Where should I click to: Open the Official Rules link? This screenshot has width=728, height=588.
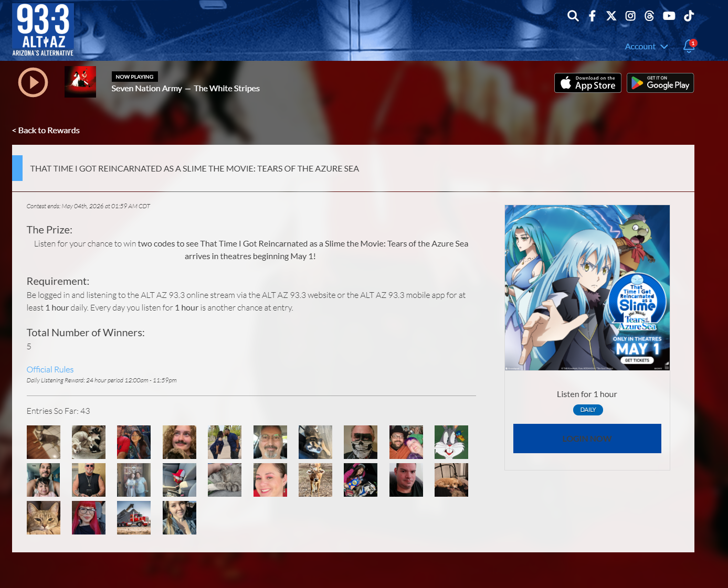(50, 370)
